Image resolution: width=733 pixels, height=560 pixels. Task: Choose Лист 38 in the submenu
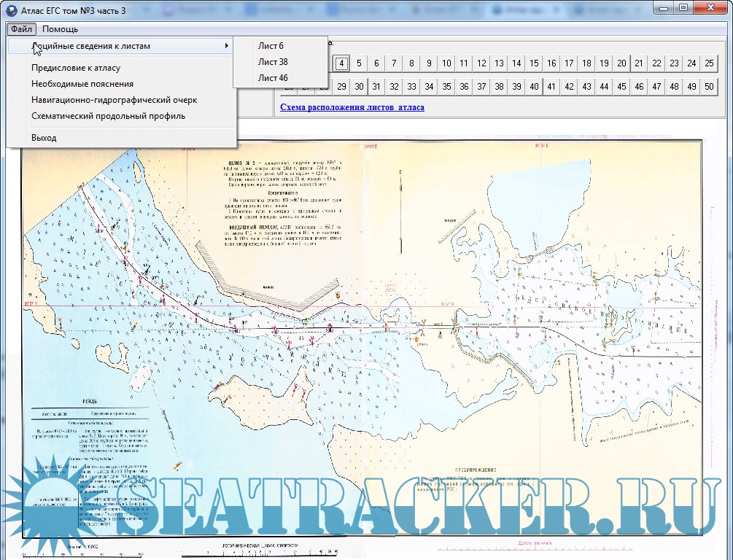click(273, 62)
